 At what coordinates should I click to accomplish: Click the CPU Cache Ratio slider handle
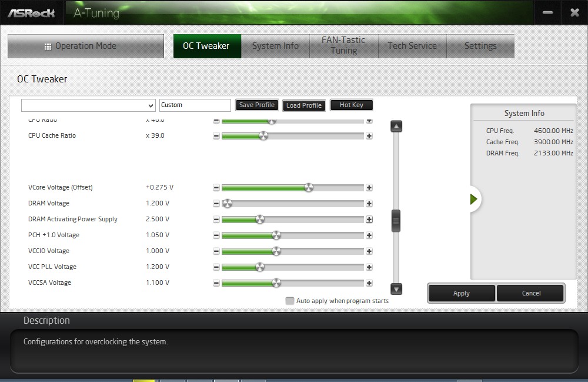263,136
